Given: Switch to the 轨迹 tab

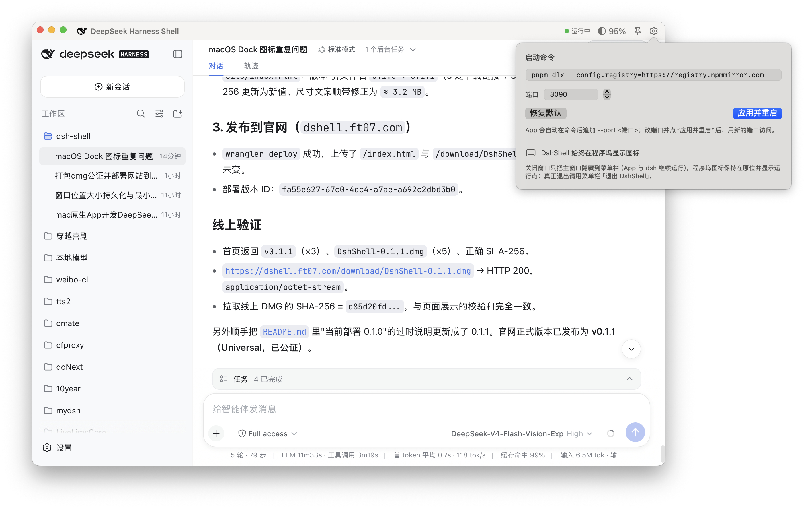Looking at the screenshot, I should 251,66.
